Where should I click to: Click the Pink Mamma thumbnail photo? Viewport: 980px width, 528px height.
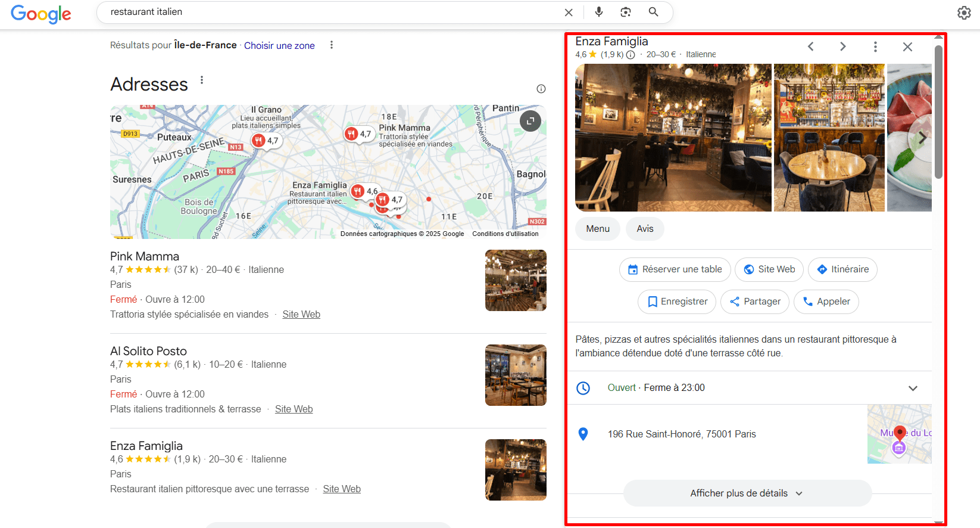pos(516,280)
